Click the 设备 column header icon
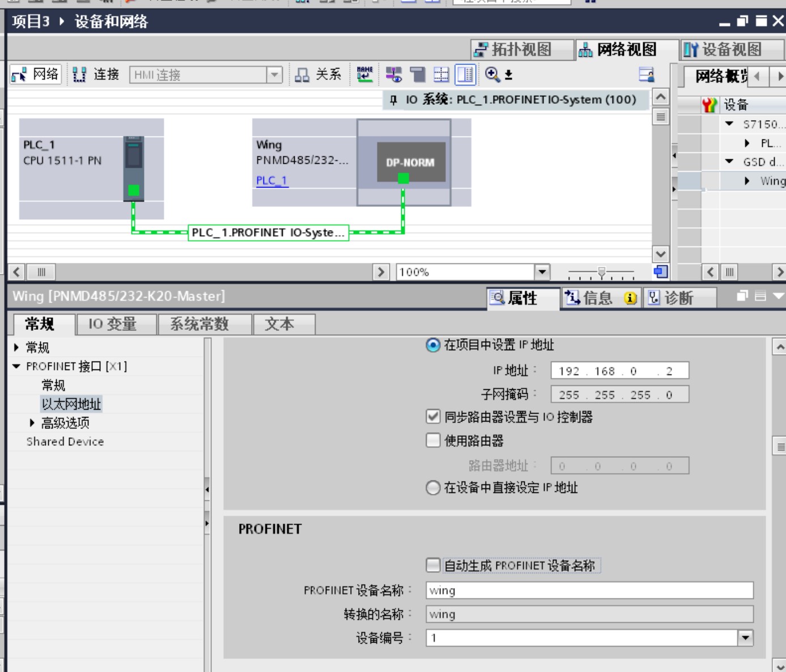 point(709,105)
